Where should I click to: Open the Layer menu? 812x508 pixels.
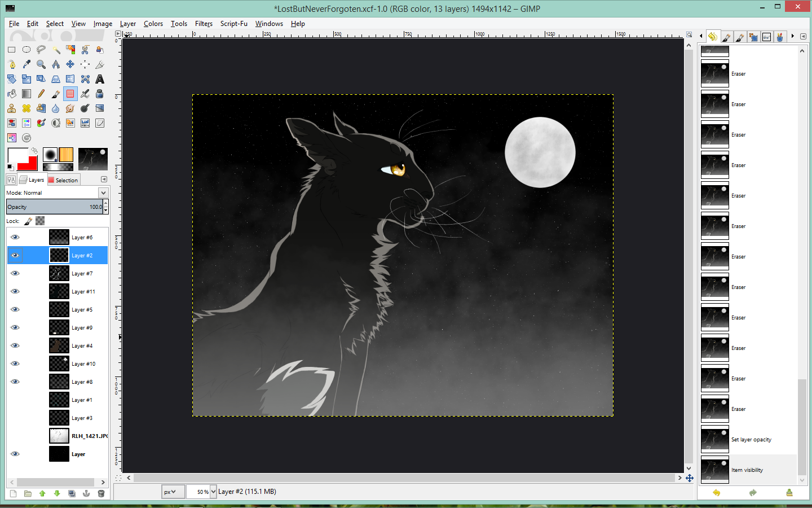click(x=128, y=24)
